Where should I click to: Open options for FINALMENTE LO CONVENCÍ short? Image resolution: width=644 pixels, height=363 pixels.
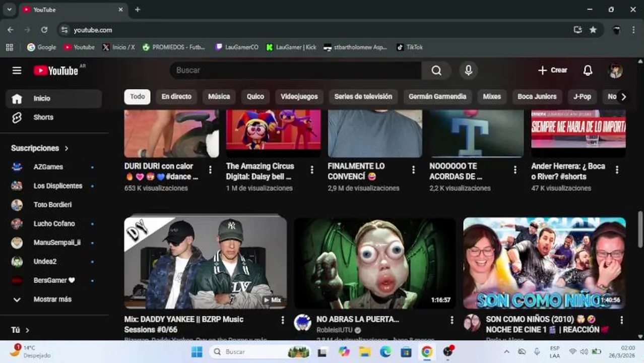[413, 170]
